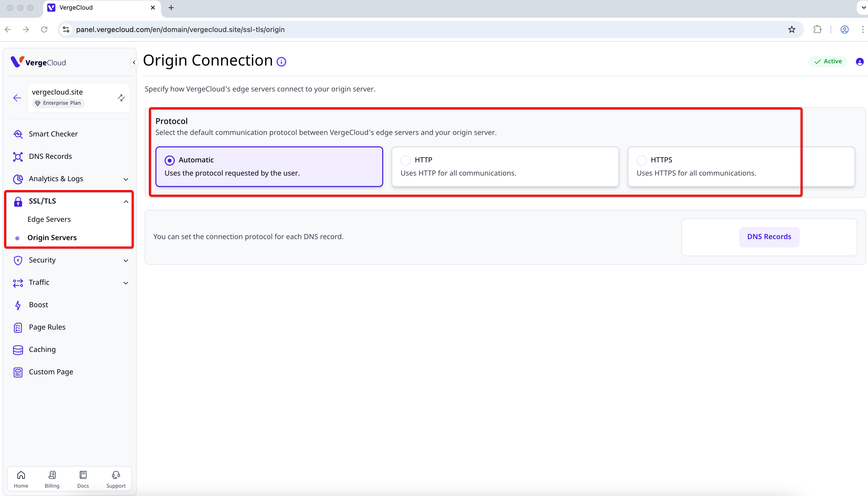Click the Custom Page icon
This screenshot has width=868, height=496.
point(18,372)
